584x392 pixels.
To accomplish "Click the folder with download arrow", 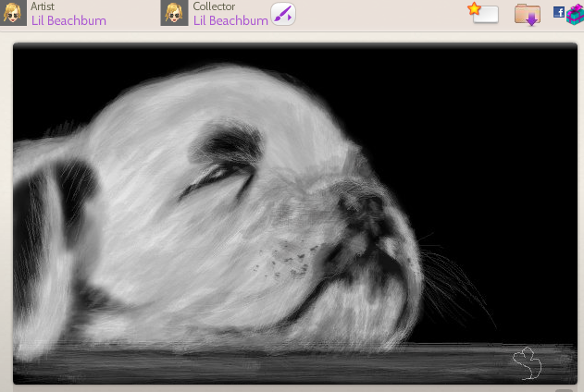I will (x=528, y=15).
